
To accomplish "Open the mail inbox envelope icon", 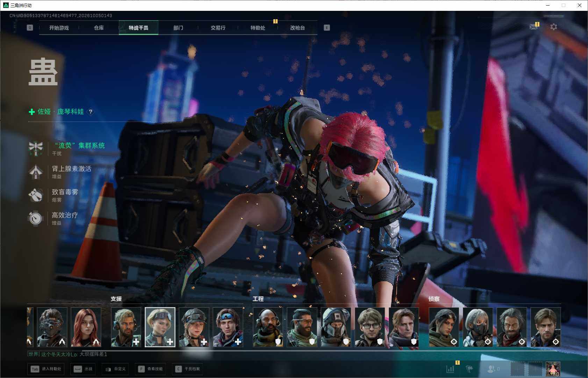I will click(x=533, y=27).
